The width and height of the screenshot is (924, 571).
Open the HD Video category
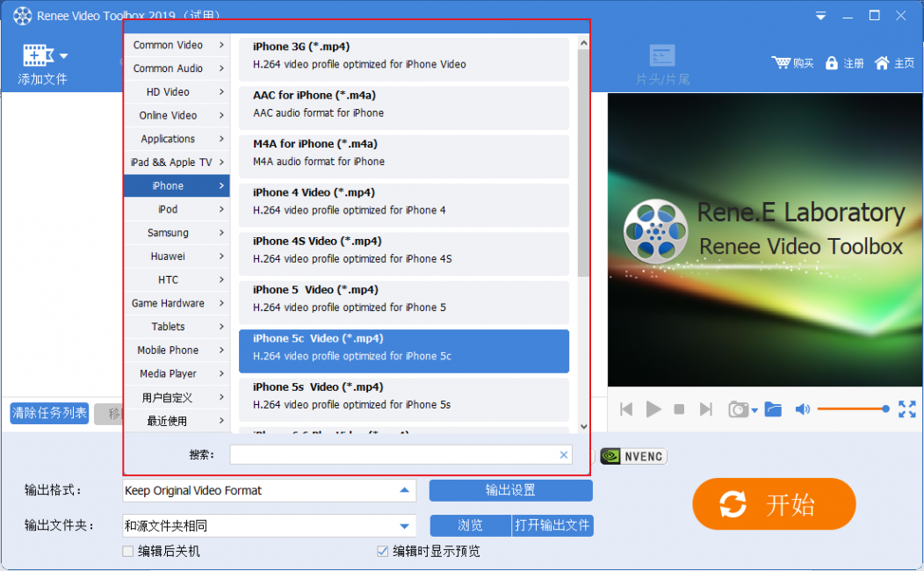177,92
